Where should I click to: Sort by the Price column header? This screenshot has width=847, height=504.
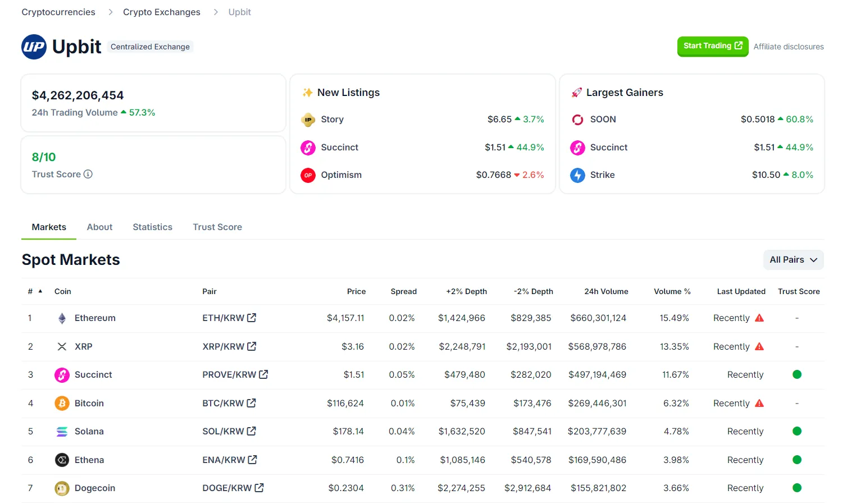point(356,291)
